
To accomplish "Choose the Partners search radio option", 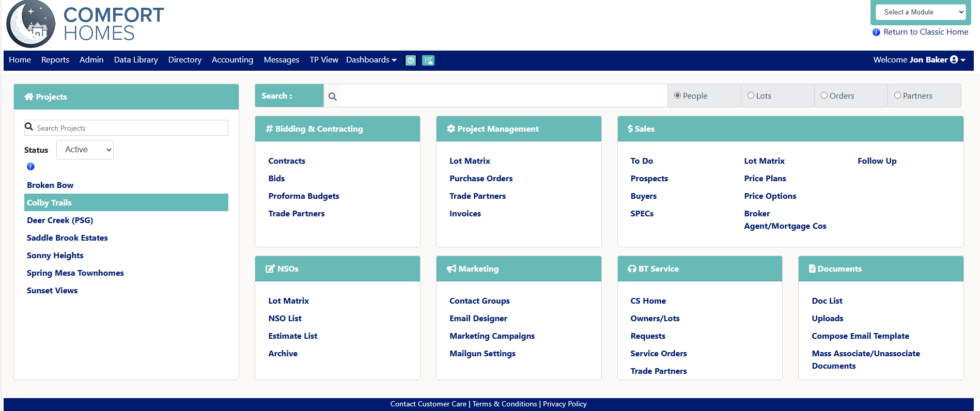I will (897, 96).
